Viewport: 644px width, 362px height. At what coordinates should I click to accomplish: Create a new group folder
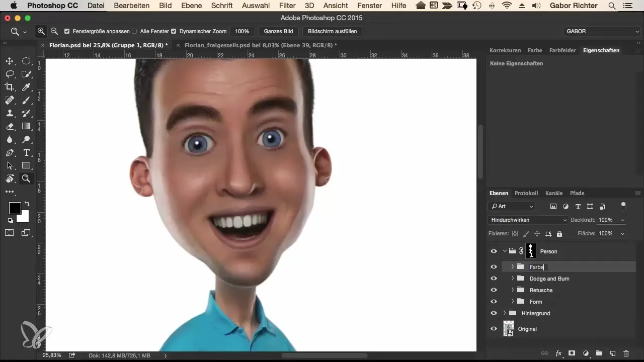(x=599, y=353)
